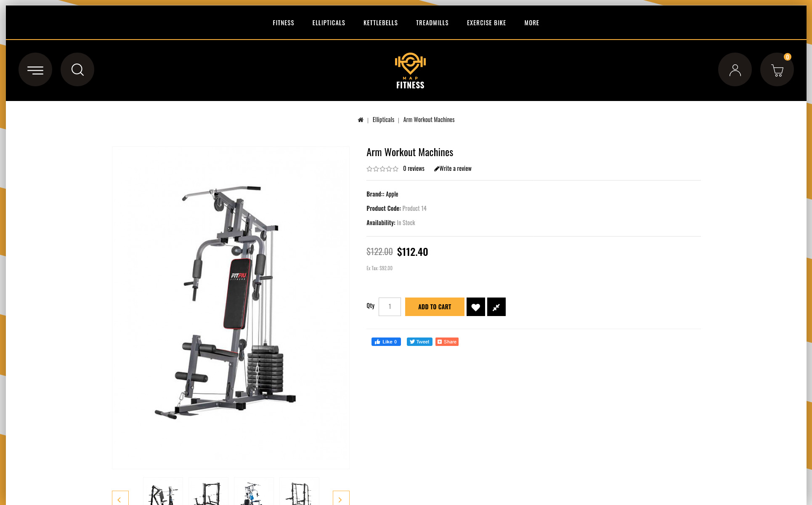Click the Facebook Like button
The width and height of the screenshot is (812, 505).
point(386,342)
